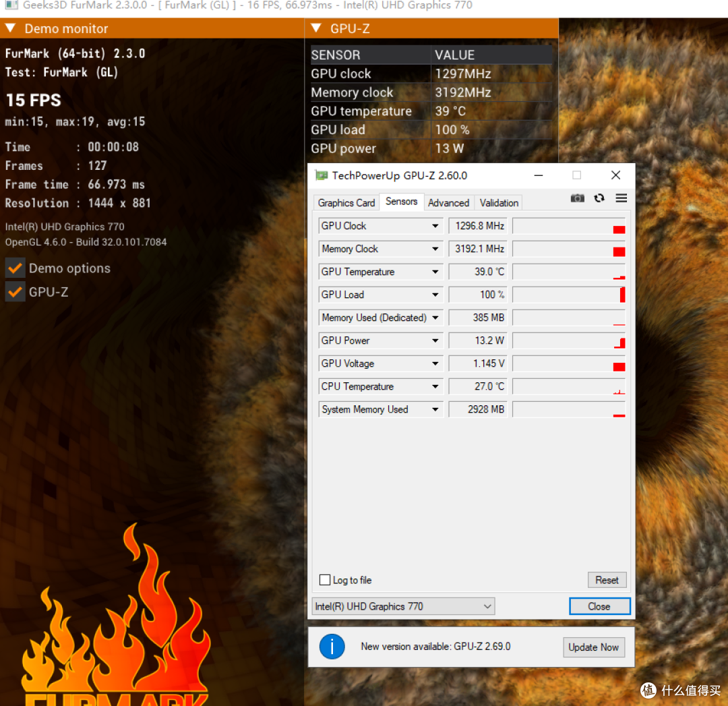The height and width of the screenshot is (706, 728).
Task: Click the Frame time 66.973 ms line
Action: pos(75,184)
